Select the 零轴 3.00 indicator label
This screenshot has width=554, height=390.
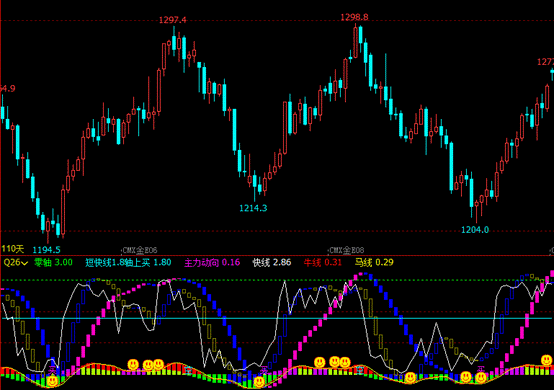click(x=53, y=262)
